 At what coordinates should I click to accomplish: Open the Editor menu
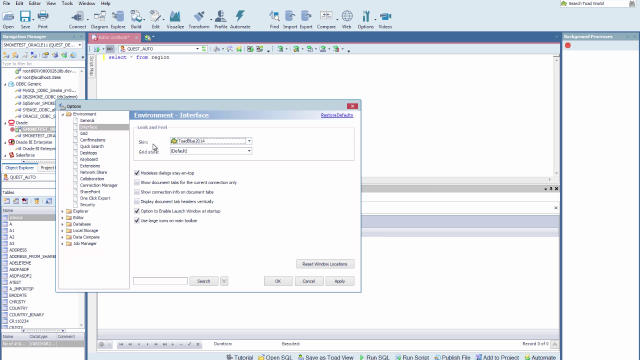tap(34, 3)
